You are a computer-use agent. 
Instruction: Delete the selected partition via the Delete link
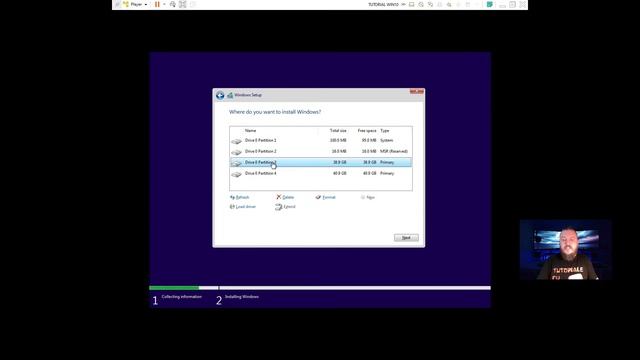pos(285,197)
